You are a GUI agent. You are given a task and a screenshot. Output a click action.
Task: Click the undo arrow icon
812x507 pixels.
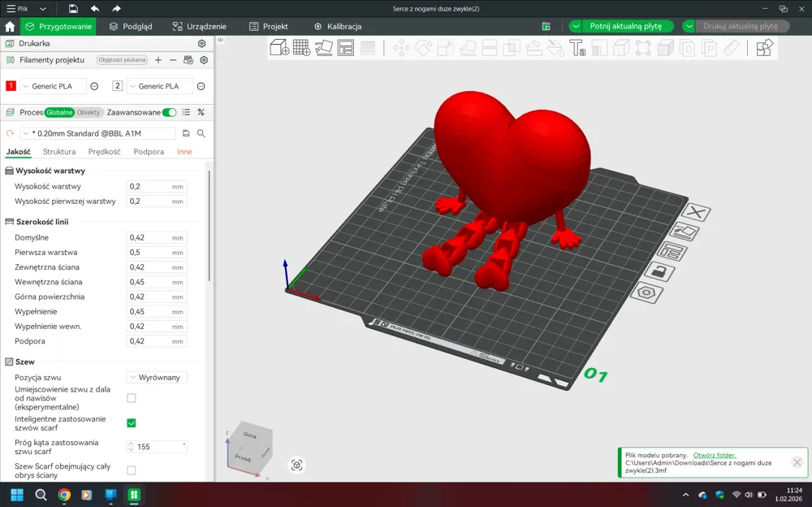95,9
